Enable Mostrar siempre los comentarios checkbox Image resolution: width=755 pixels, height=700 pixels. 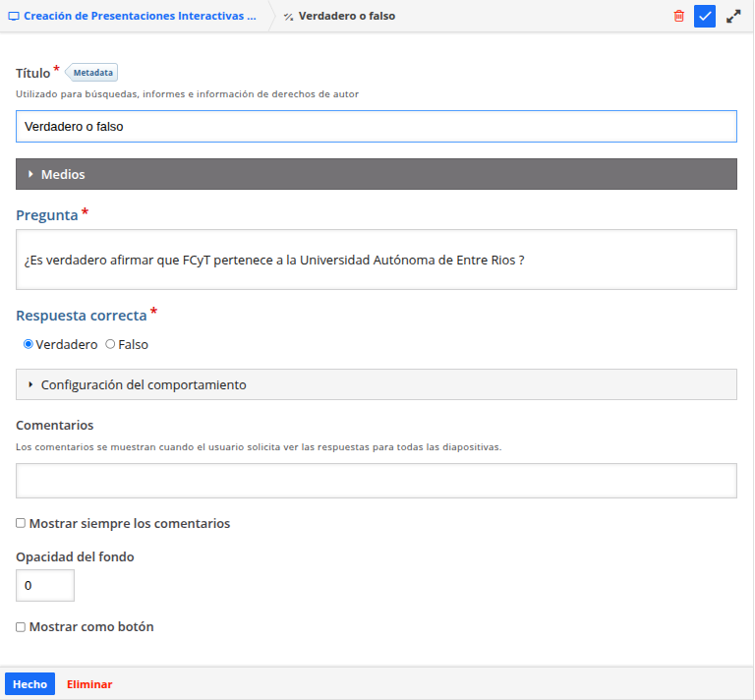[21, 523]
